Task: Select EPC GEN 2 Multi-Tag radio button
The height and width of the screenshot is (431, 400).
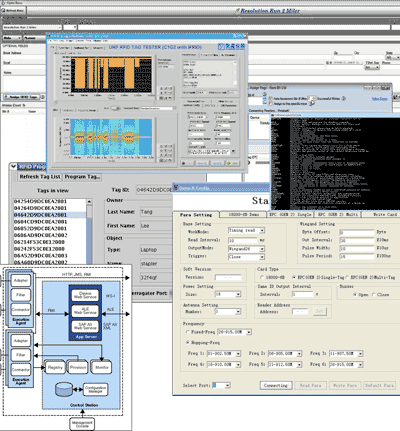Action: [x=347, y=277]
